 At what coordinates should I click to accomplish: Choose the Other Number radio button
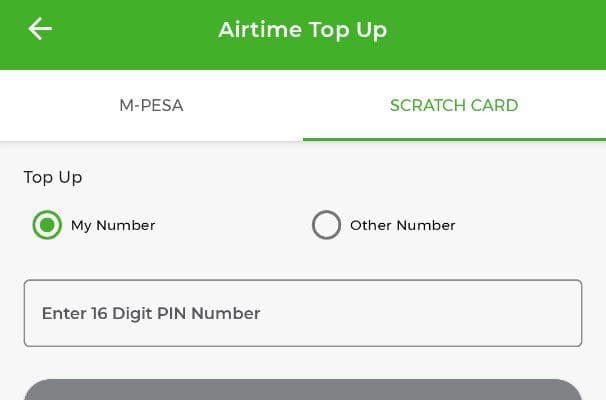[x=326, y=225]
